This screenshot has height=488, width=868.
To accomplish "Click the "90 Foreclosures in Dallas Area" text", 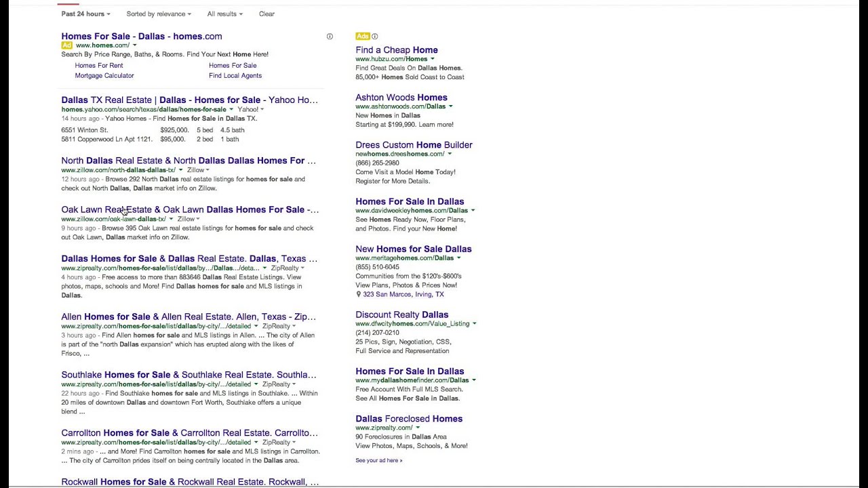I will point(401,436).
